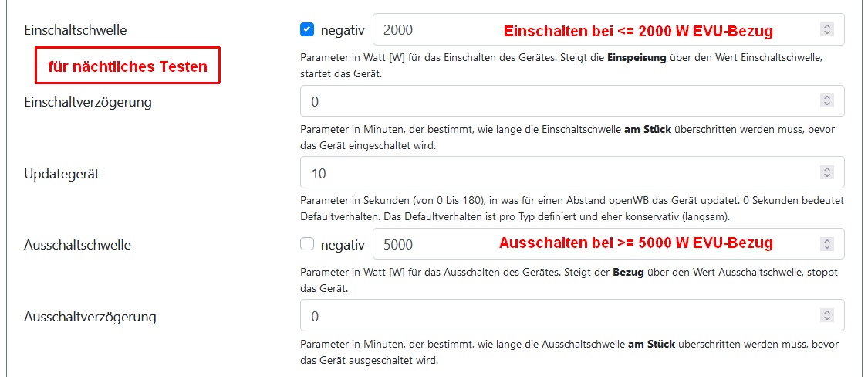Screen dimensions: 868x377
Task: Enable the negativ checkbox for Ausschaltschwelle
Action: click(x=307, y=244)
